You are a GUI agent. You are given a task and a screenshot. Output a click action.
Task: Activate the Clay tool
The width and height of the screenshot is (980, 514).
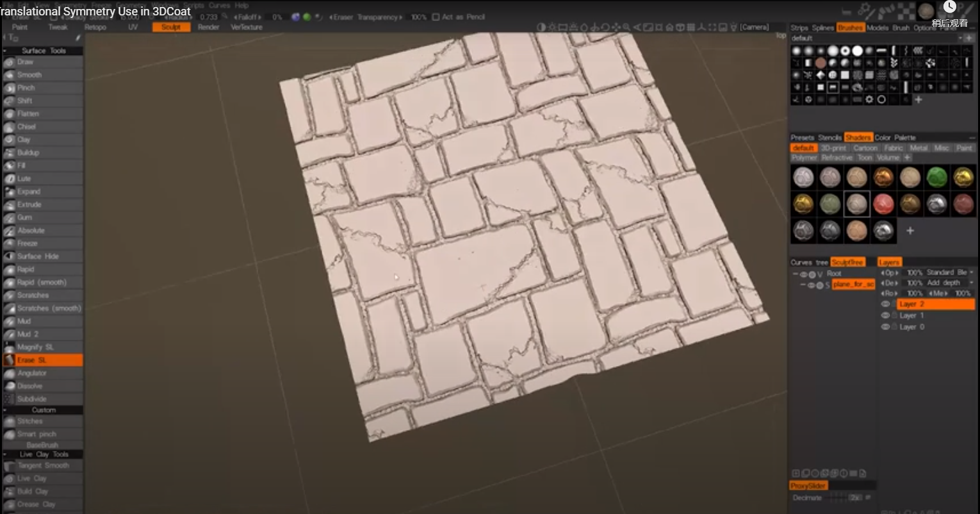[42, 140]
